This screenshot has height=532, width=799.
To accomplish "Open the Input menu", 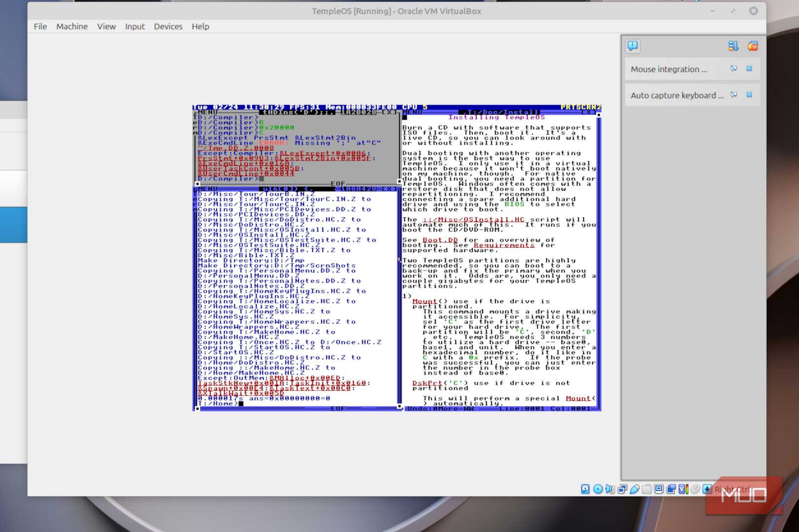I will pyautogui.click(x=135, y=27).
